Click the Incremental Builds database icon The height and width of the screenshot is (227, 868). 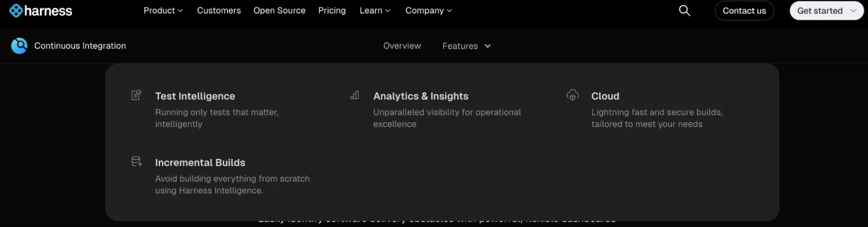point(137,162)
